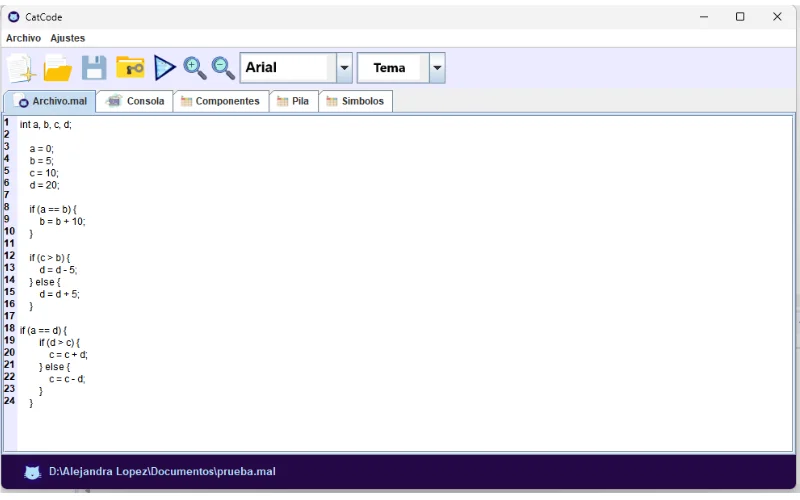Open the Archivo menu
This screenshot has width=800, height=500.
[24, 38]
